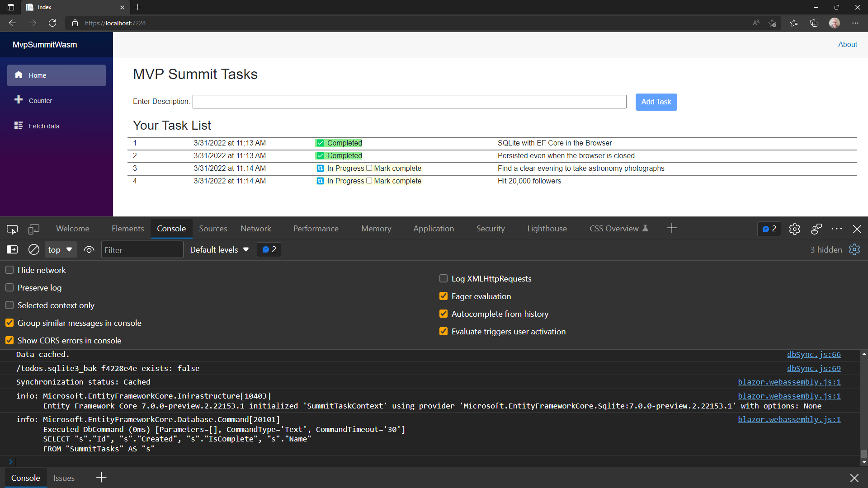The height and width of the screenshot is (488, 868).
Task: Switch to the Network tab
Action: [256, 229]
